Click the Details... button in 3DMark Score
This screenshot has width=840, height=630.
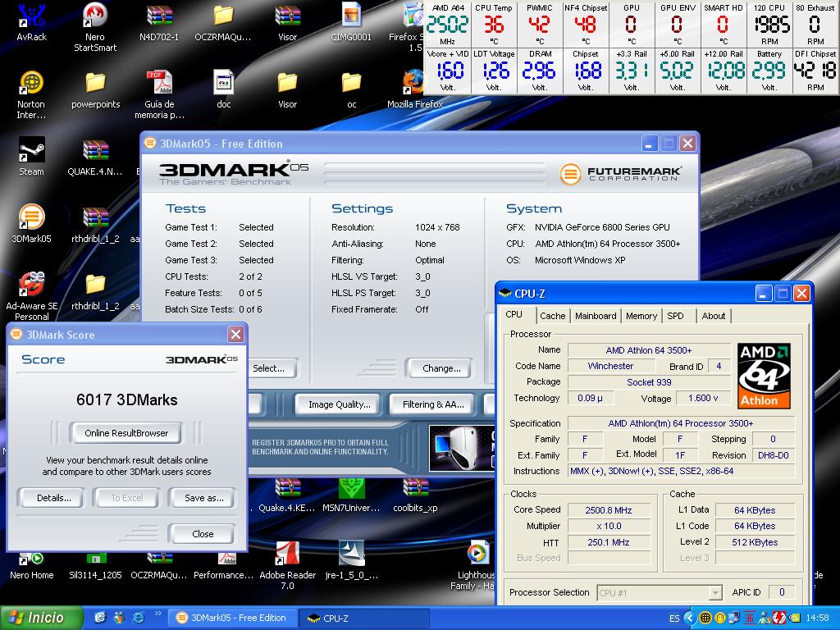tap(52, 498)
